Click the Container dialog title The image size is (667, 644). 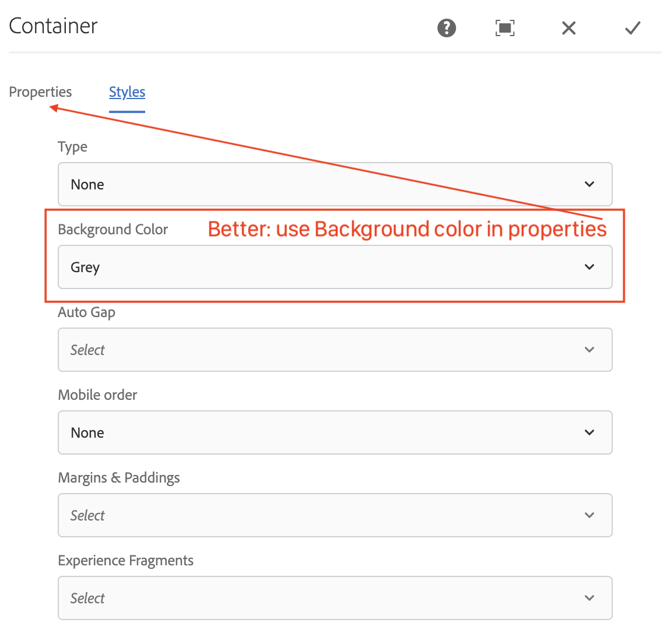point(52,26)
